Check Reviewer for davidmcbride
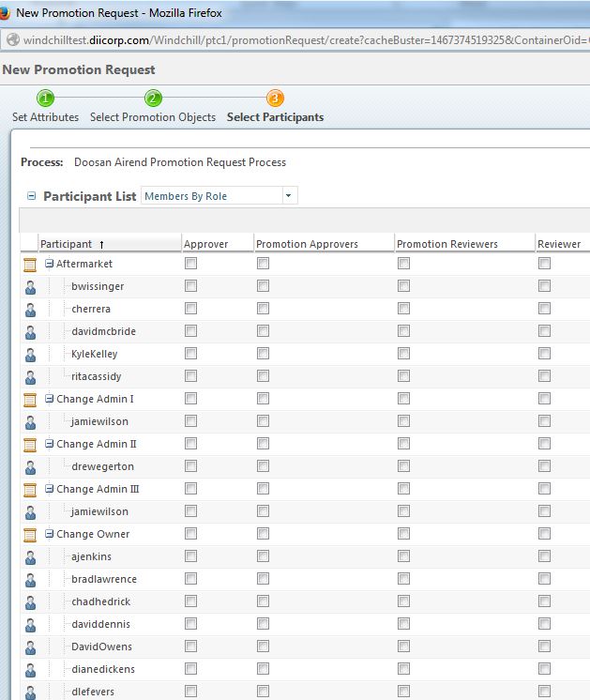This screenshot has width=590, height=700. point(544,331)
